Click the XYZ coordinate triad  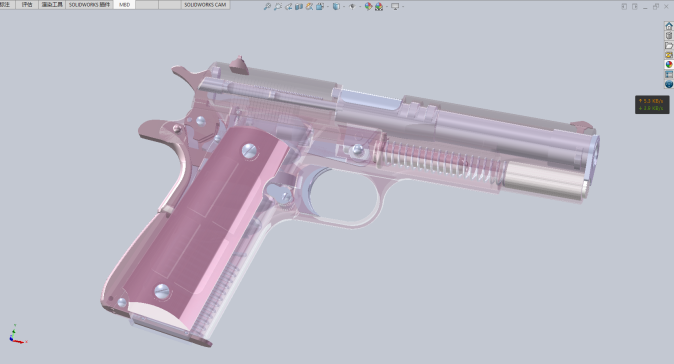[x=17, y=334]
